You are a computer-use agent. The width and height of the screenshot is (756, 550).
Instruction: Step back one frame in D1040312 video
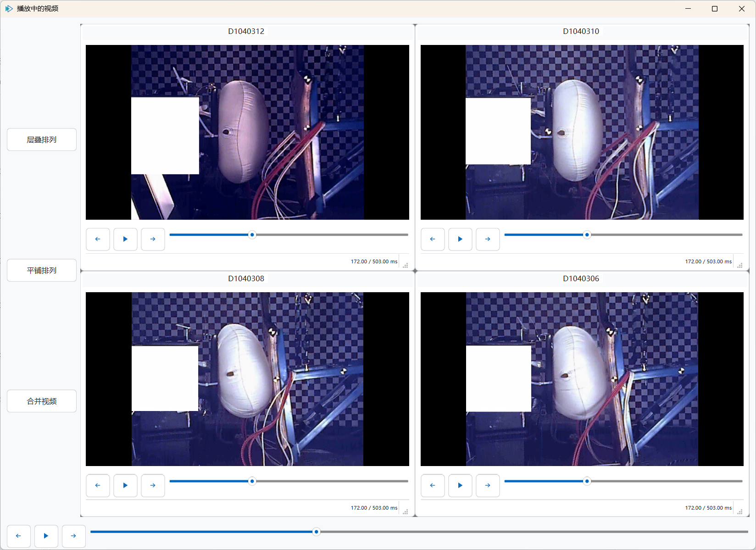click(x=98, y=239)
